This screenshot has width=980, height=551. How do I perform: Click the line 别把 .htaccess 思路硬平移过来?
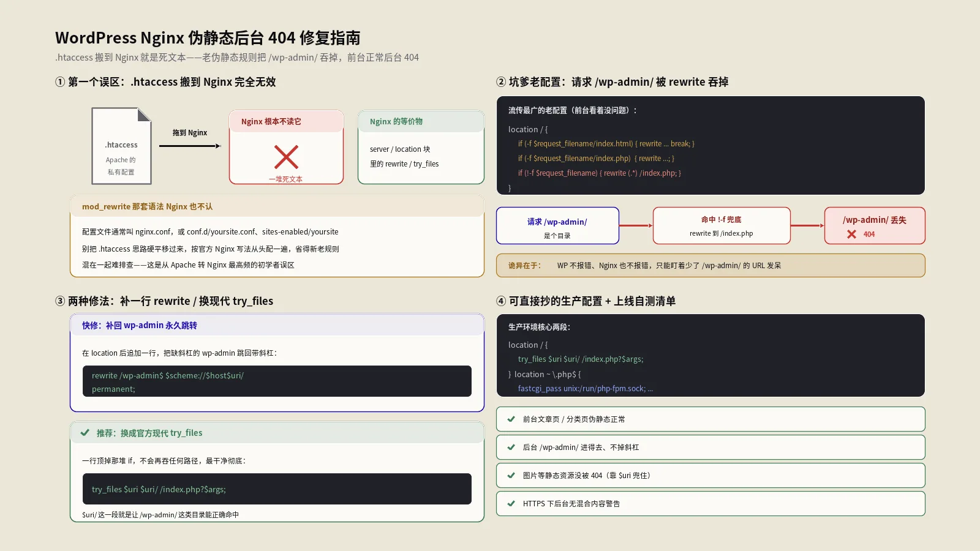pyautogui.click(x=210, y=249)
